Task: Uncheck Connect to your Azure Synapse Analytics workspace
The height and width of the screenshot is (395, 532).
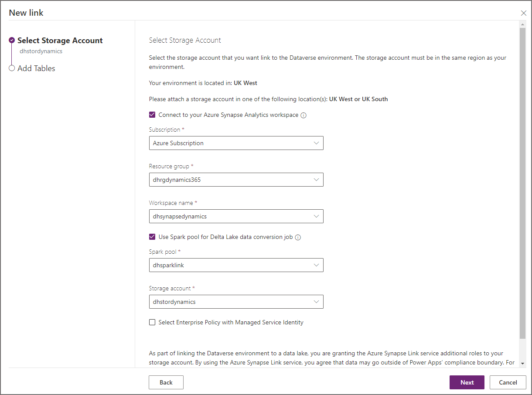Action: [x=152, y=115]
